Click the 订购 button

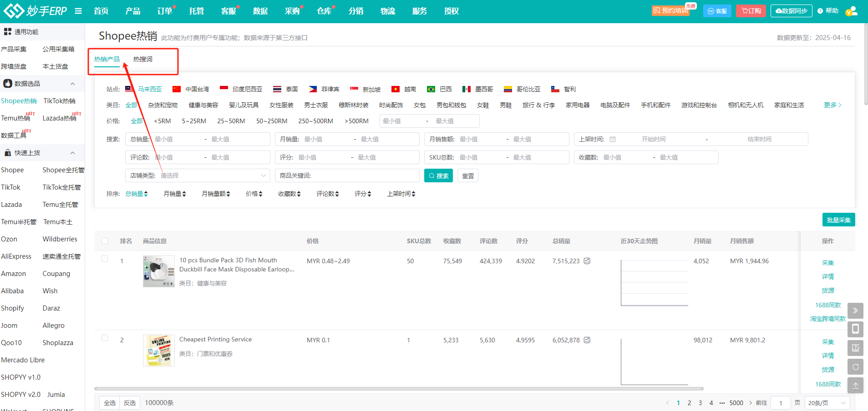click(751, 11)
